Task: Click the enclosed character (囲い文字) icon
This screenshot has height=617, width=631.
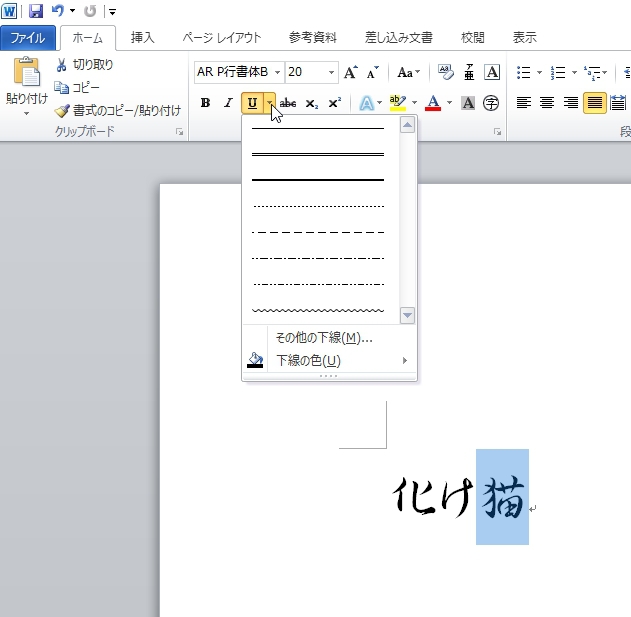Action: [491, 103]
